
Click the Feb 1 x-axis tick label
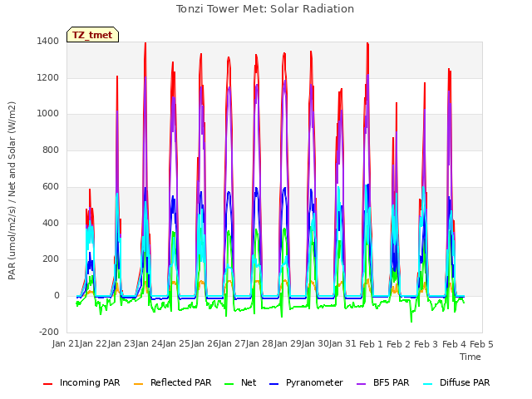point(371,344)
